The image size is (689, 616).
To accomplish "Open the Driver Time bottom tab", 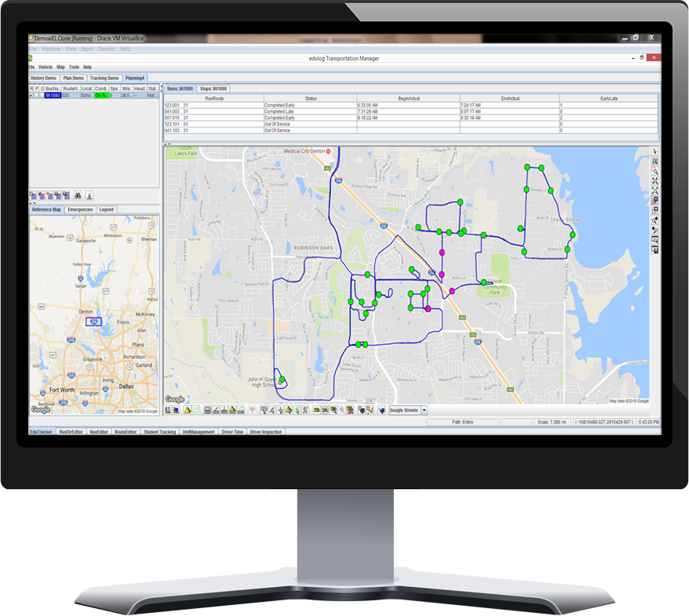I will pyautogui.click(x=233, y=432).
